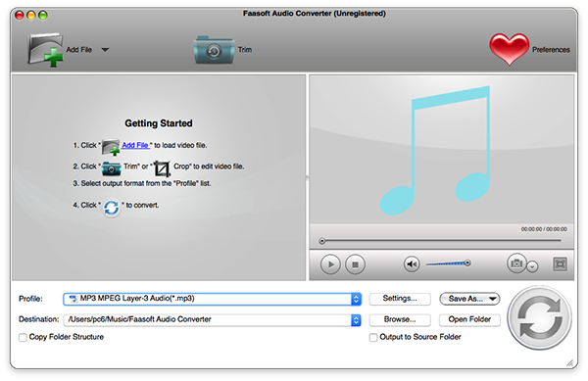The image size is (588, 381).
Task: Open the Save As... dropdown button
Action: 469,299
